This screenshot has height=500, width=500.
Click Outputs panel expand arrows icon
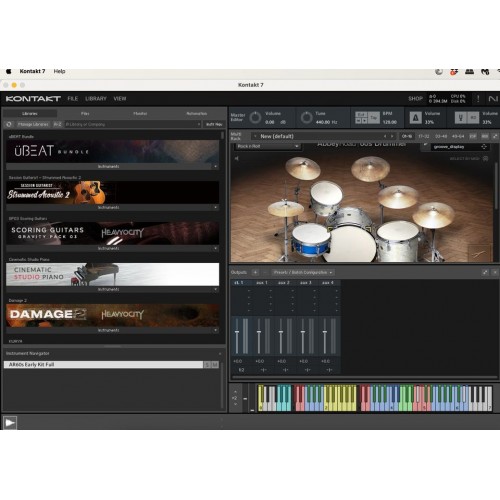tap(485, 272)
